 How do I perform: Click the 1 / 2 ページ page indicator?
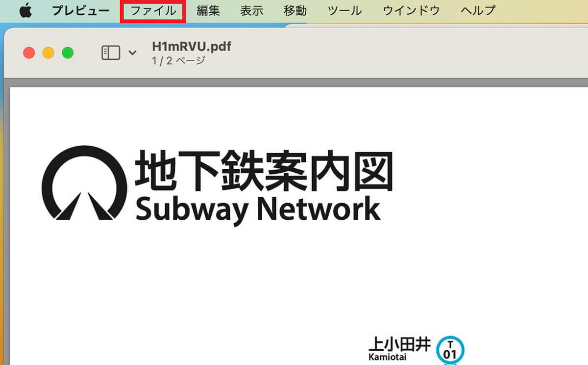point(178,61)
